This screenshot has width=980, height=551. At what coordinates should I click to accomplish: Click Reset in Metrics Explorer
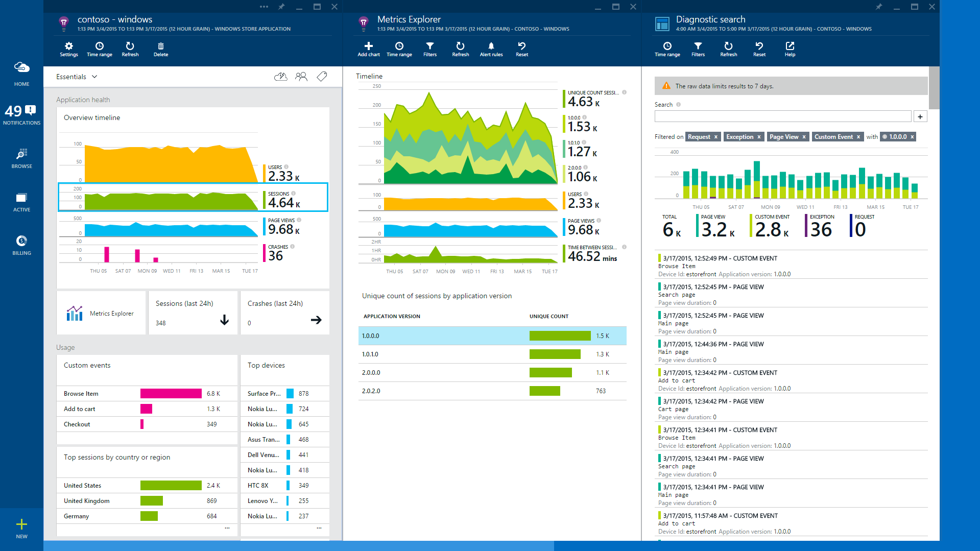click(521, 49)
